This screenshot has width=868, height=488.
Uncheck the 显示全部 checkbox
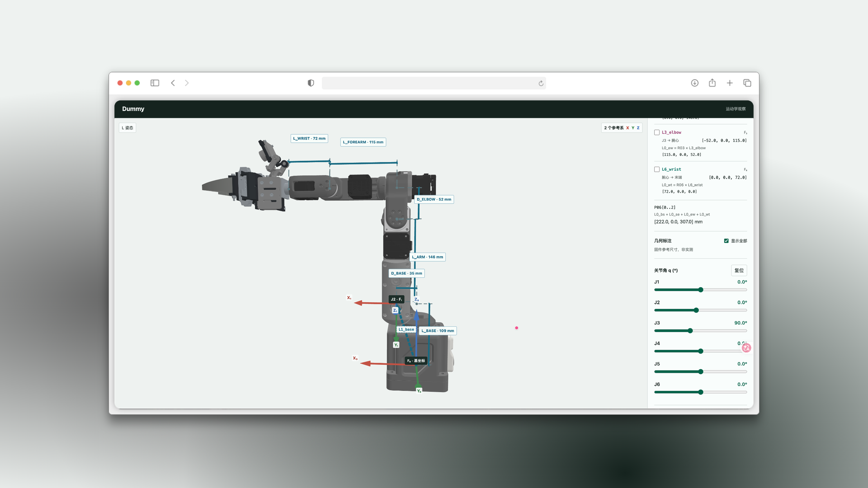[x=726, y=241]
